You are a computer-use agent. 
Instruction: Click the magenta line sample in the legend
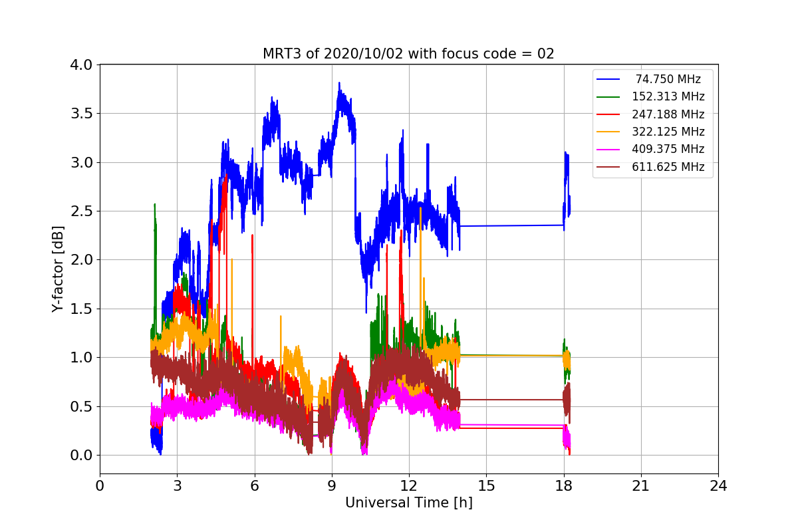[609, 149]
